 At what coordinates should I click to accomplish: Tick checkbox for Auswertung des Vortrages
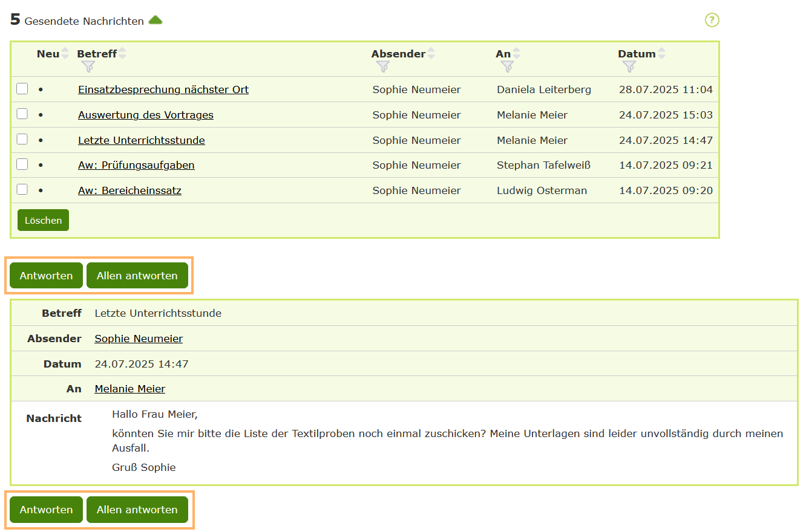[x=22, y=114]
